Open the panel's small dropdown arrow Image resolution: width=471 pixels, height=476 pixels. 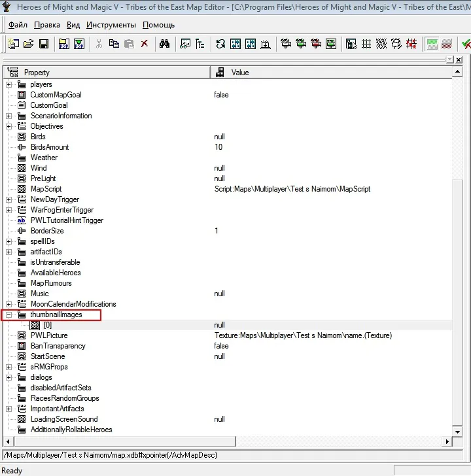450,59
